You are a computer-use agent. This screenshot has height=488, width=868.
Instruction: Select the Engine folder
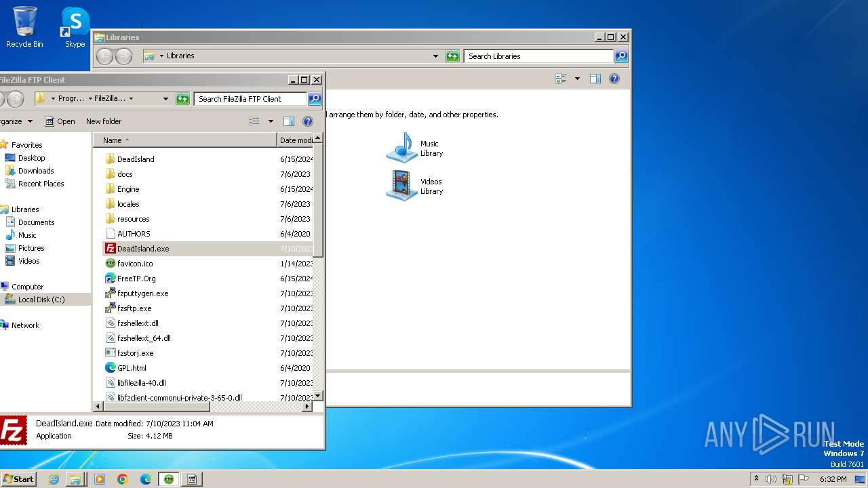click(128, 189)
